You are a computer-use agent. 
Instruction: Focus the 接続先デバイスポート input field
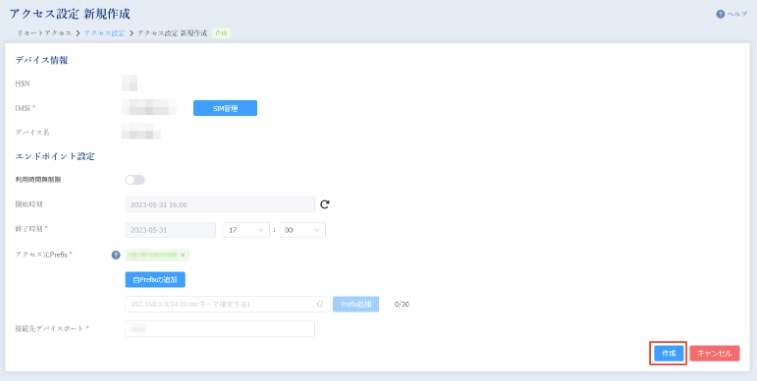click(x=220, y=328)
